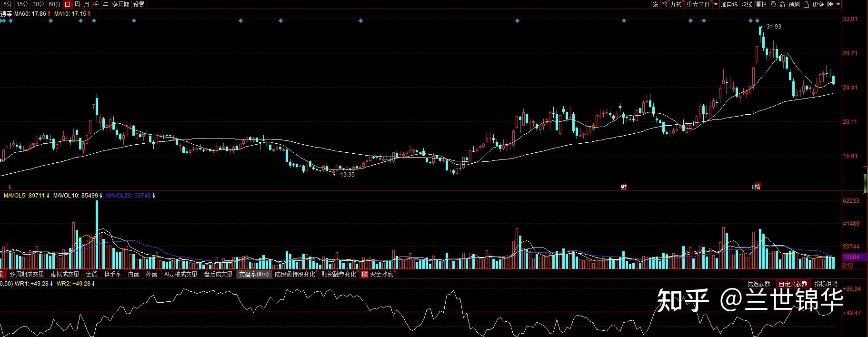868x337 pixels.
Task: Click the X10 volume scale label
Action: point(848,265)
